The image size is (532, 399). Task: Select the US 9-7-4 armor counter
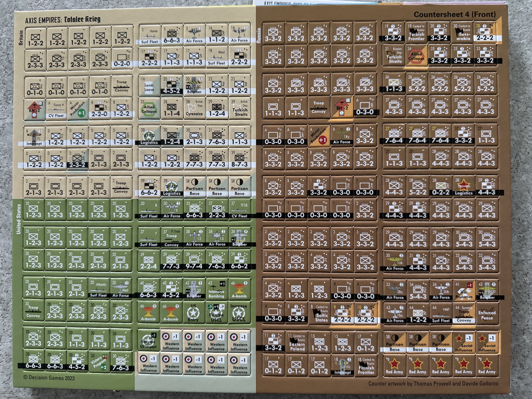click(194, 261)
